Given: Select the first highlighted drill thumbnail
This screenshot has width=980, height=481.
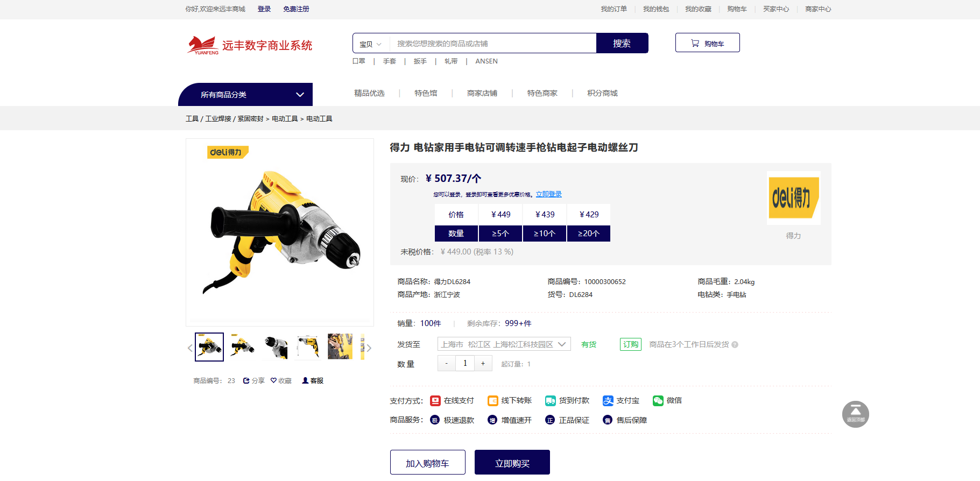Looking at the screenshot, I should (x=209, y=347).
